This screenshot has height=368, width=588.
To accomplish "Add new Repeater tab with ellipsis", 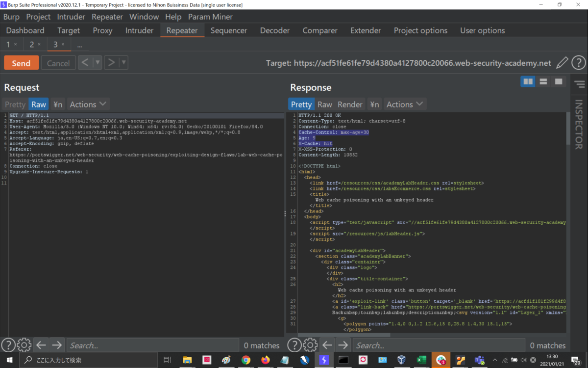I will [x=79, y=45].
